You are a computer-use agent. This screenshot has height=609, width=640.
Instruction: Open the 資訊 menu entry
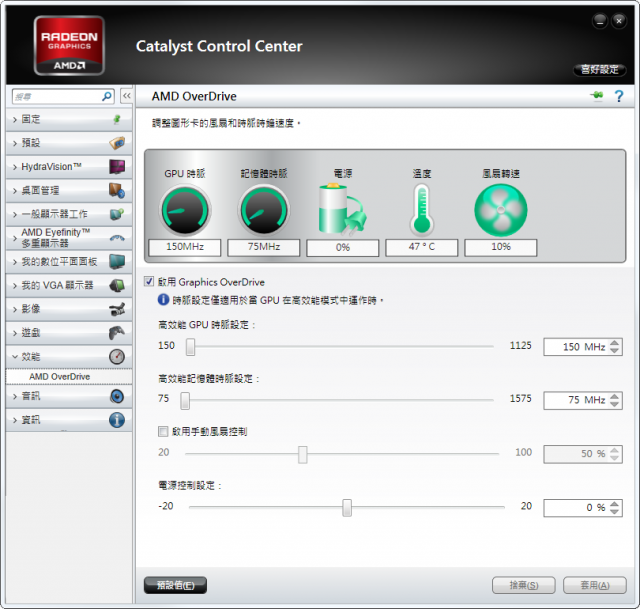pos(69,420)
